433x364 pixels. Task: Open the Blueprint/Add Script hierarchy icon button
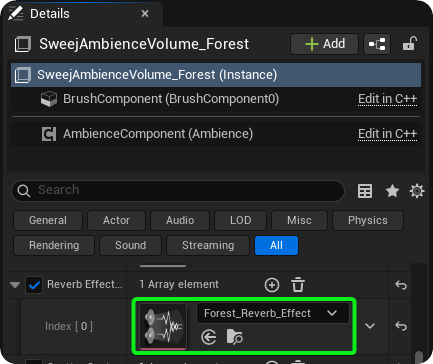point(377,44)
